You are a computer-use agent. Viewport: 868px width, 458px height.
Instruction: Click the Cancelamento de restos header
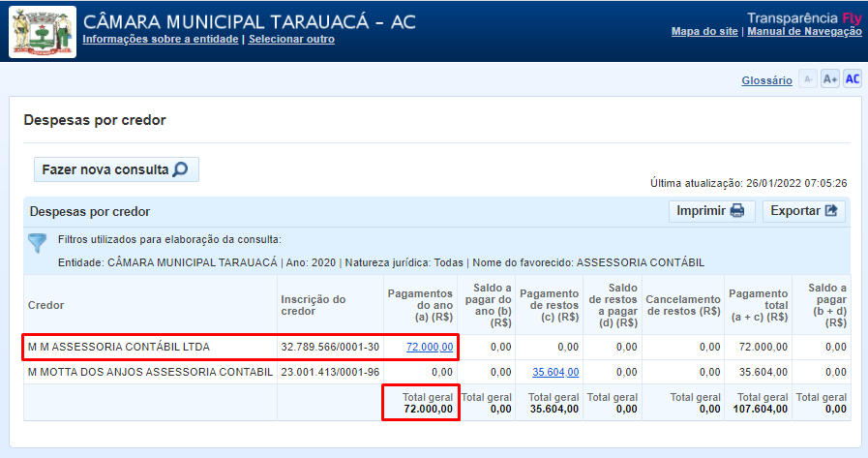(x=683, y=305)
